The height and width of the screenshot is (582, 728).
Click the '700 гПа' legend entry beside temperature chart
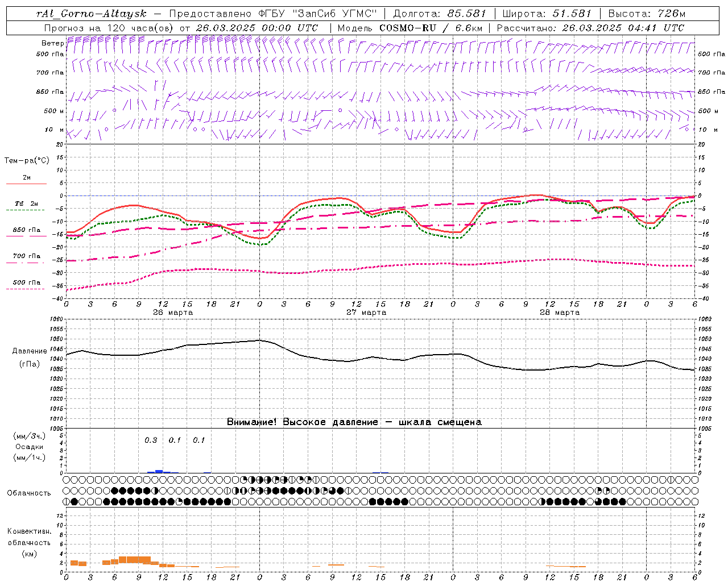(x=27, y=256)
